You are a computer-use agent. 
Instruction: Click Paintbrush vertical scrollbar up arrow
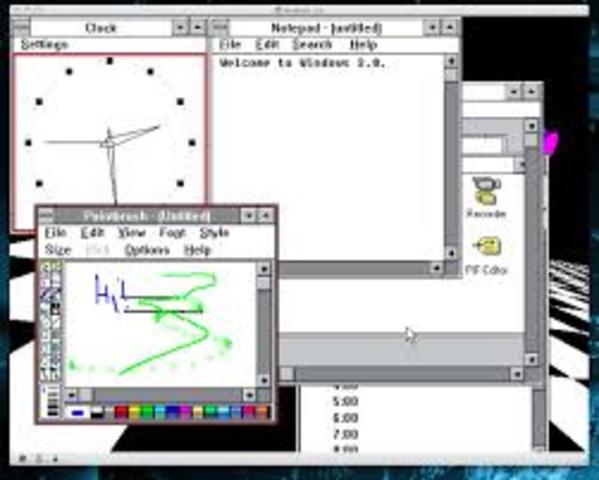(x=264, y=269)
